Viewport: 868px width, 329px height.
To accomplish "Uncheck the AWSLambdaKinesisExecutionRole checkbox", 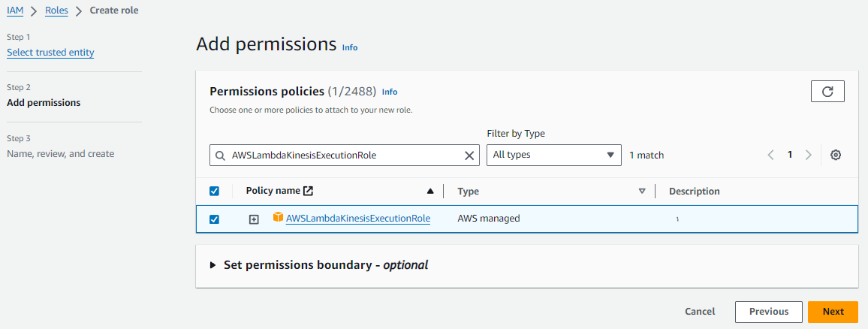I will 214,219.
